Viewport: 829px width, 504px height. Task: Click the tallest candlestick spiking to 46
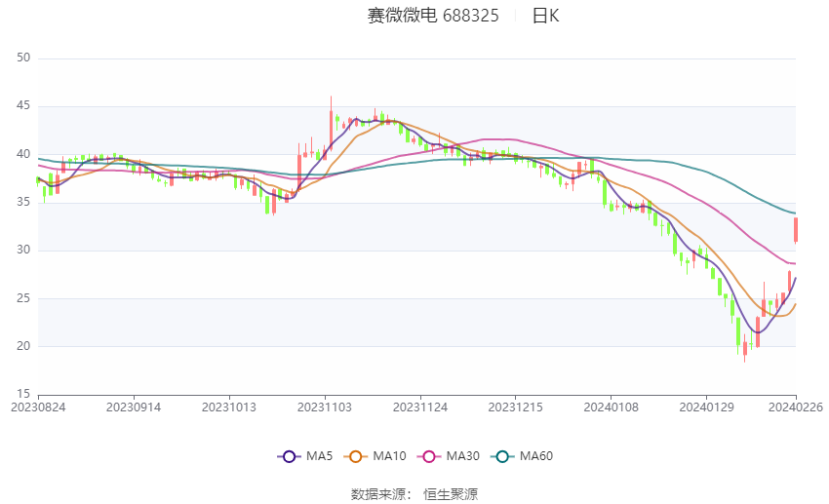[331, 125]
